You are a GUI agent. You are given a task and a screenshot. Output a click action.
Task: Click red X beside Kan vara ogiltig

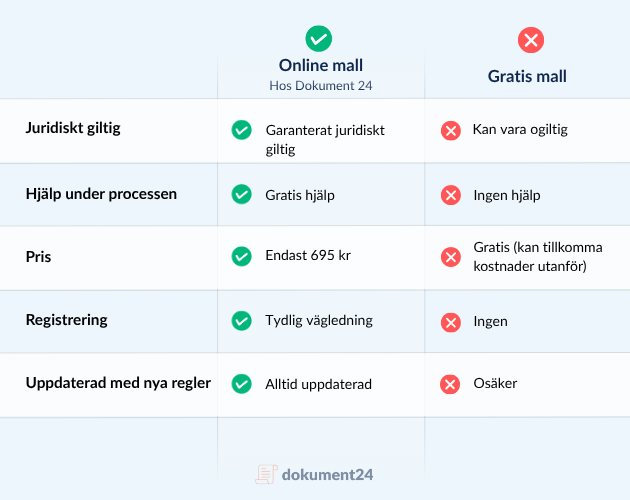451,131
